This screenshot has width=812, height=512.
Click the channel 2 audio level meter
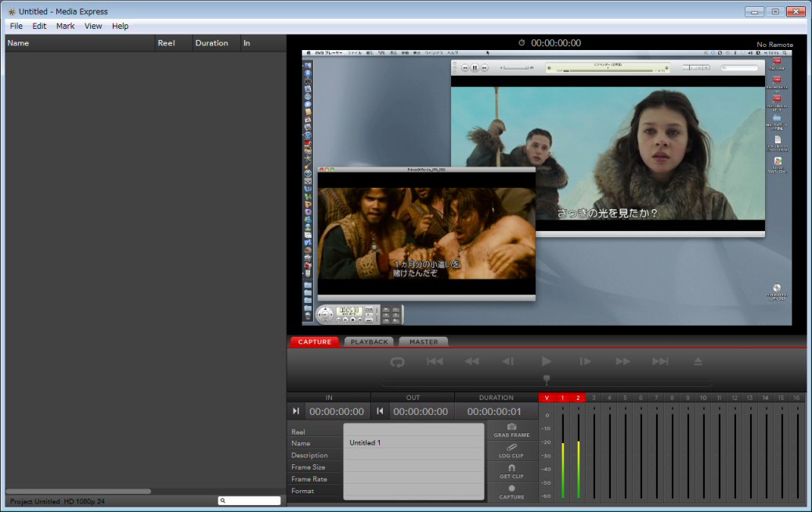click(x=579, y=455)
